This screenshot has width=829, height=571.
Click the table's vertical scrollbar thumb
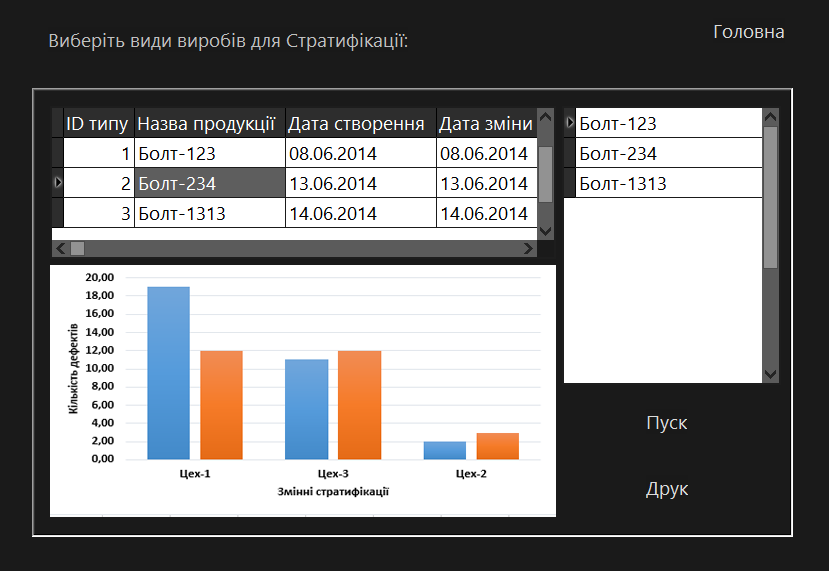click(x=546, y=174)
